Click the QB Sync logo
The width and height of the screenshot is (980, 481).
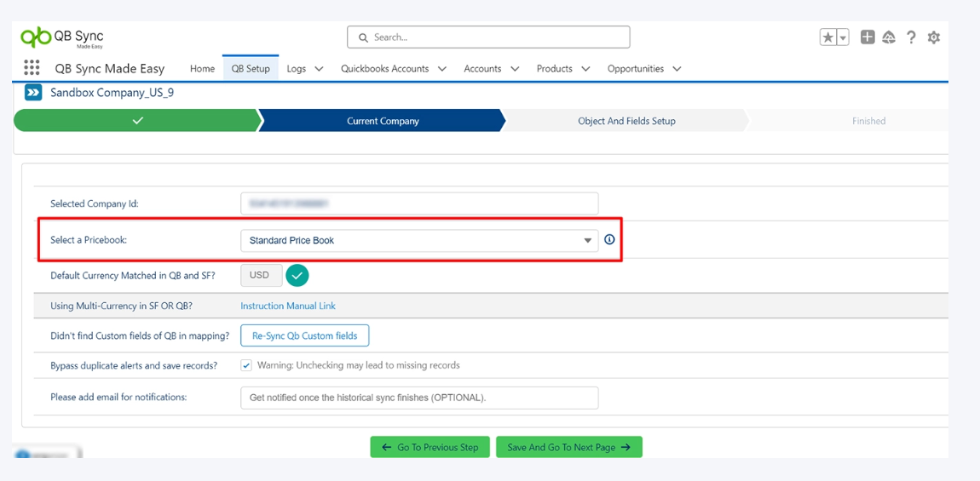pos(62,37)
